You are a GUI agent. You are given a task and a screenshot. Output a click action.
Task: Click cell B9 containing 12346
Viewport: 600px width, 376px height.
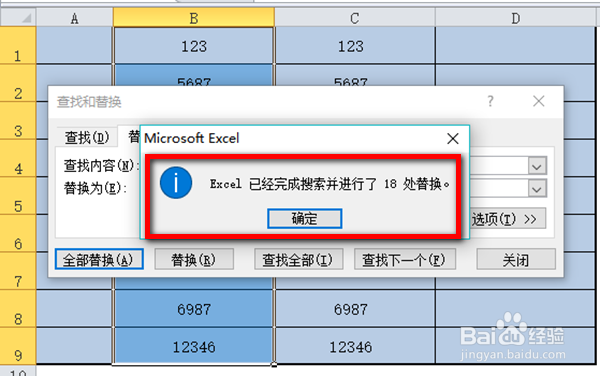[194, 346]
